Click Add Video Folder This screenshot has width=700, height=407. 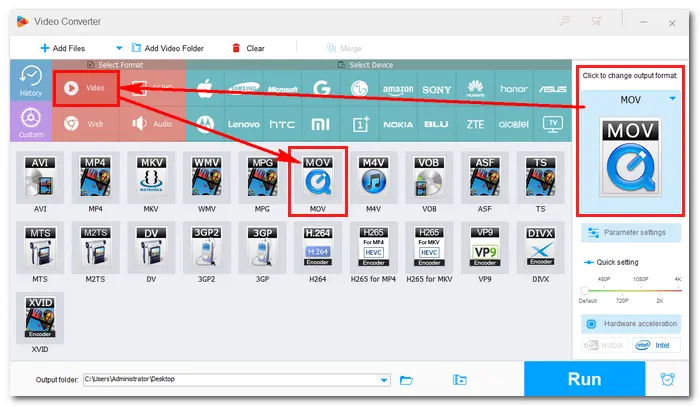[x=168, y=48]
